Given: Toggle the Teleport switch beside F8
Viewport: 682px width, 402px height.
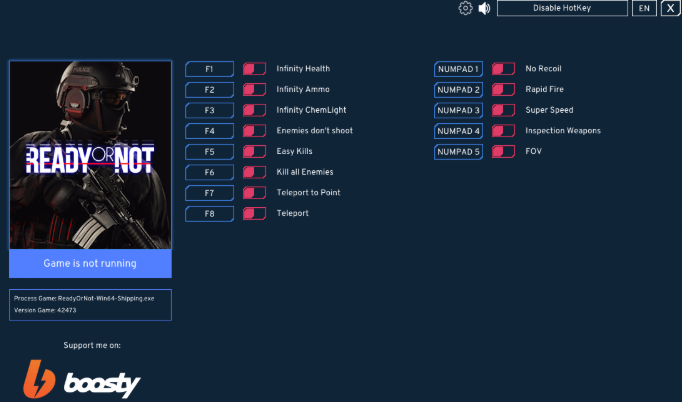Looking at the screenshot, I should coord(254,214).
